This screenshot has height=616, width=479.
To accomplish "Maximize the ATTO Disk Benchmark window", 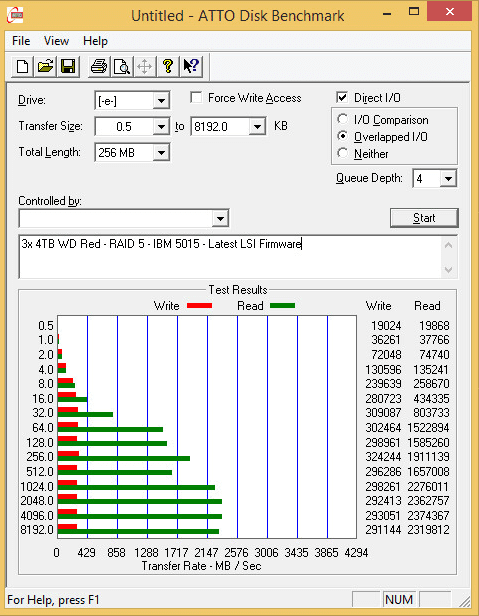I will point(414,12).
